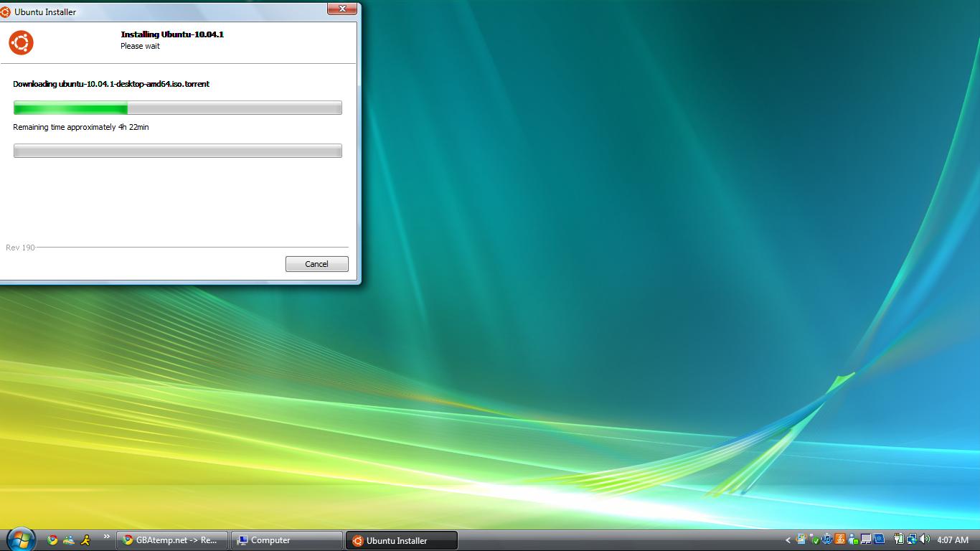Click the monitor display tray icon

tap(866, 540)
